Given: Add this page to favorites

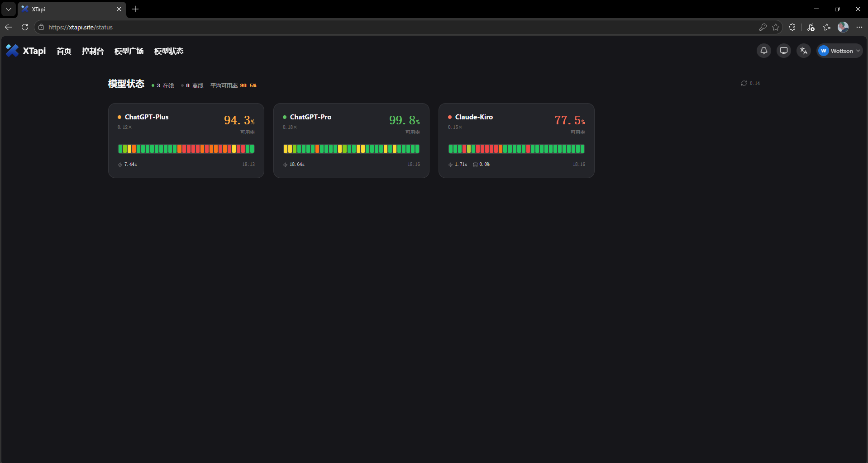Looking at the screenshot, I should [x=776, y=27].
